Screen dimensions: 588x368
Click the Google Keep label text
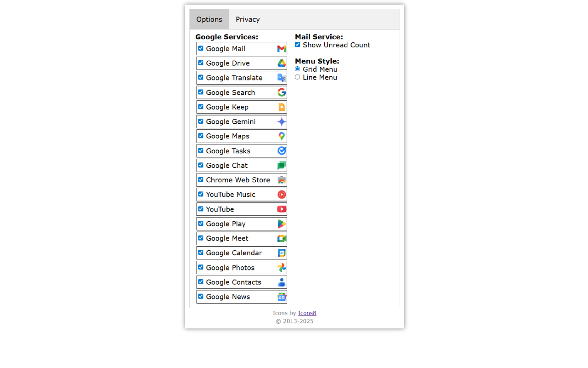tap(227, 107)
